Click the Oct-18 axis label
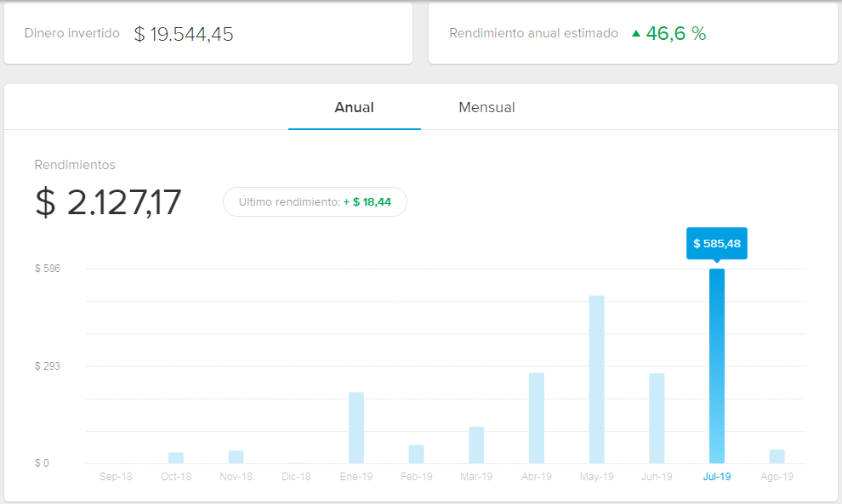The height and width of the screenshot is (504, 842). (x=175, y=477)
